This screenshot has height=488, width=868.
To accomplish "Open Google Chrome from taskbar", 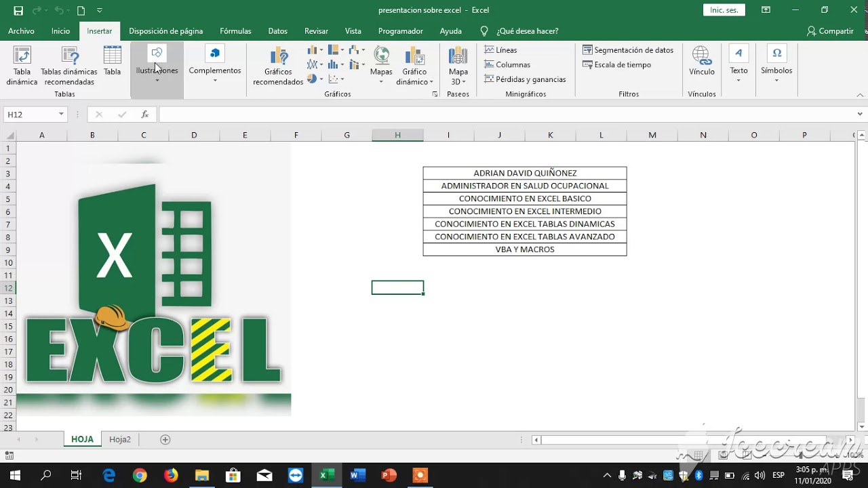I will [x=140, y=475].
